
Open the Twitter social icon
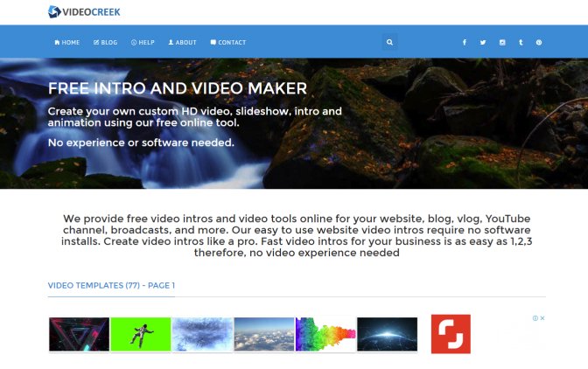point(483,42)
